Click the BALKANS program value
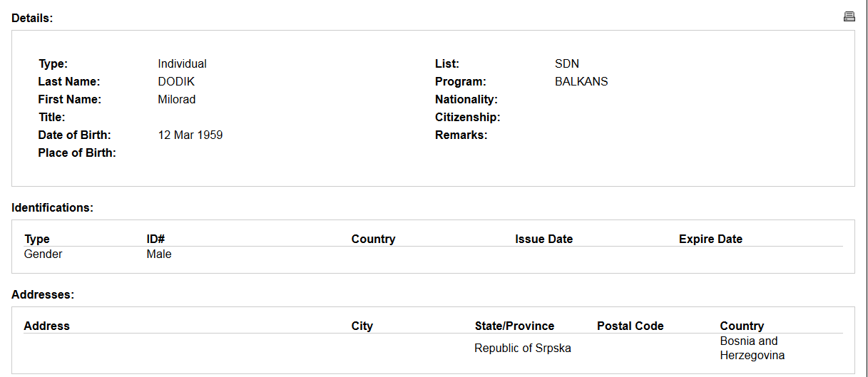 (x=581, y=82)
